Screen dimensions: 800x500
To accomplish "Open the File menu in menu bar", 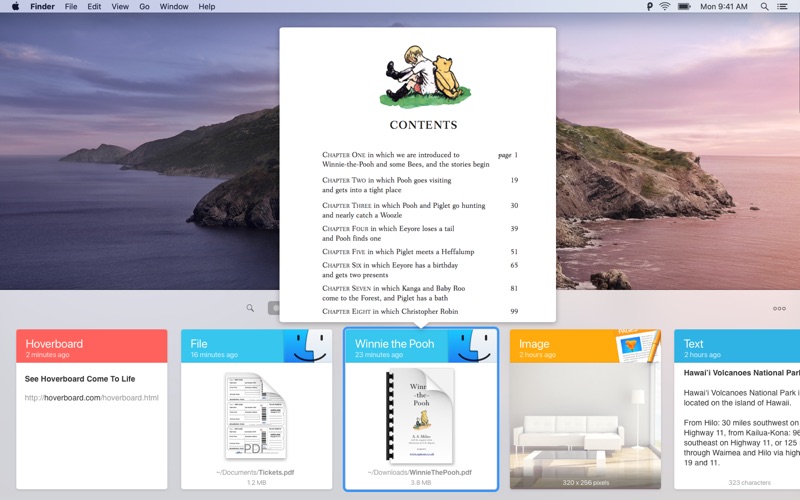I will click(71, 7).
